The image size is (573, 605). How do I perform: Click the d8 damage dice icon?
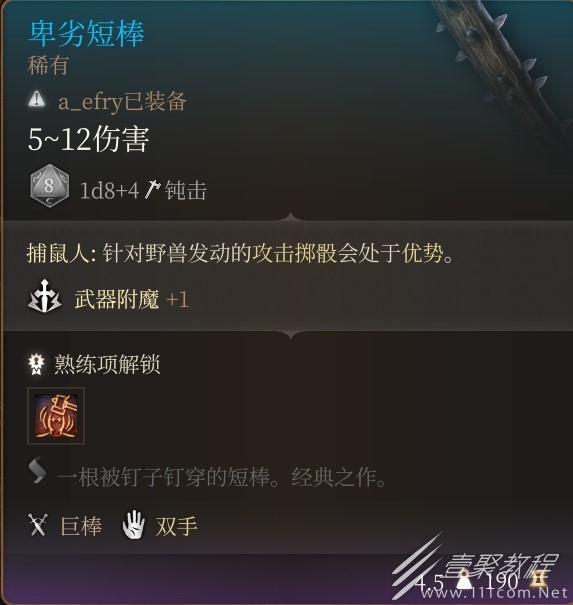pos(49,186)
